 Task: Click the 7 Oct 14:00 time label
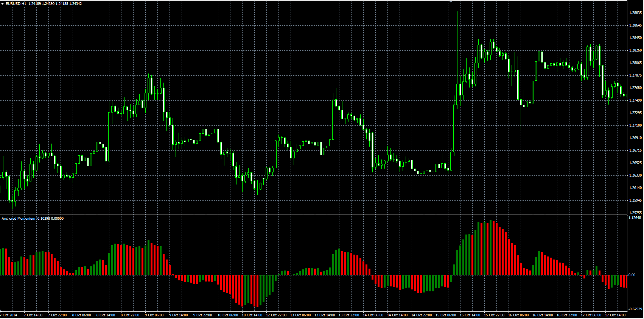pos(33,315)
